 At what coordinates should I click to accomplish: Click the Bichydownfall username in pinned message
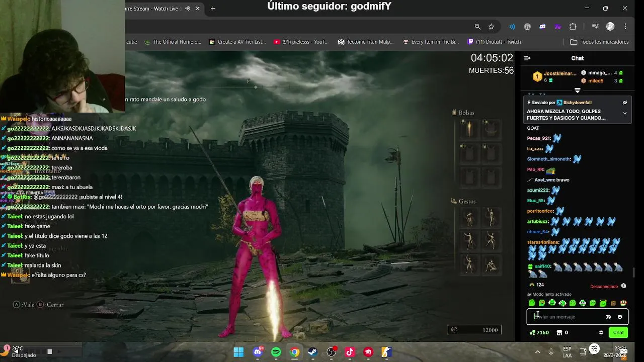pos(578,103)
